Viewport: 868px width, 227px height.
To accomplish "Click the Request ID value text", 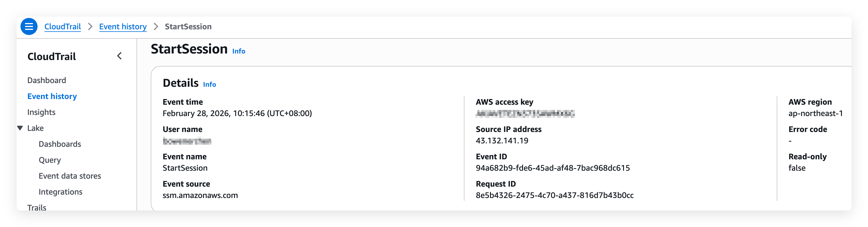I will point(554,195).
